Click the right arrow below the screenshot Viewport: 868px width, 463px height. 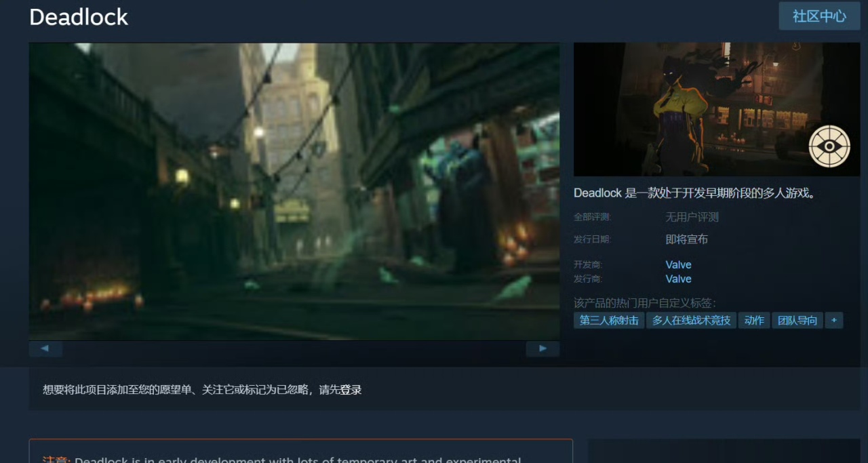pos(542,348)
